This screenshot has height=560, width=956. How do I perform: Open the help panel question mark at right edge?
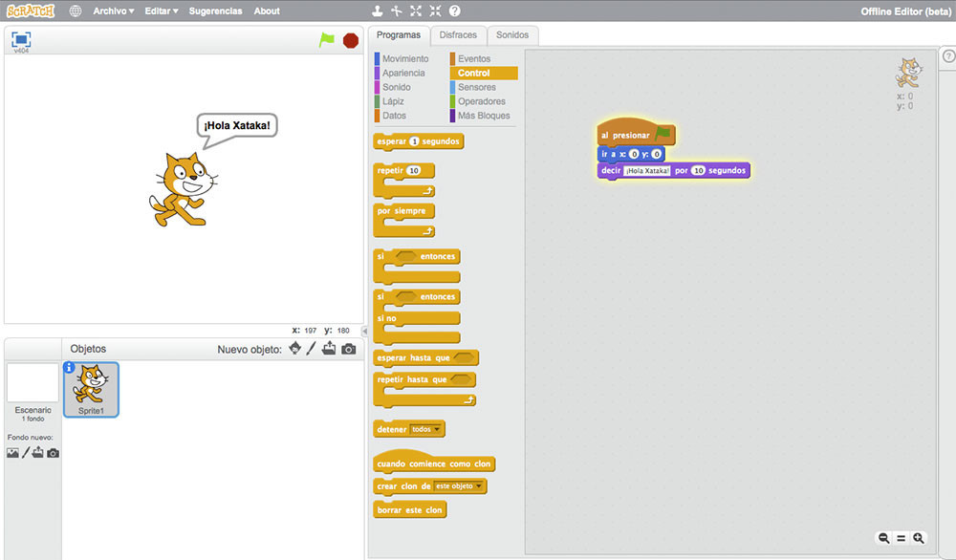(948, 56)
